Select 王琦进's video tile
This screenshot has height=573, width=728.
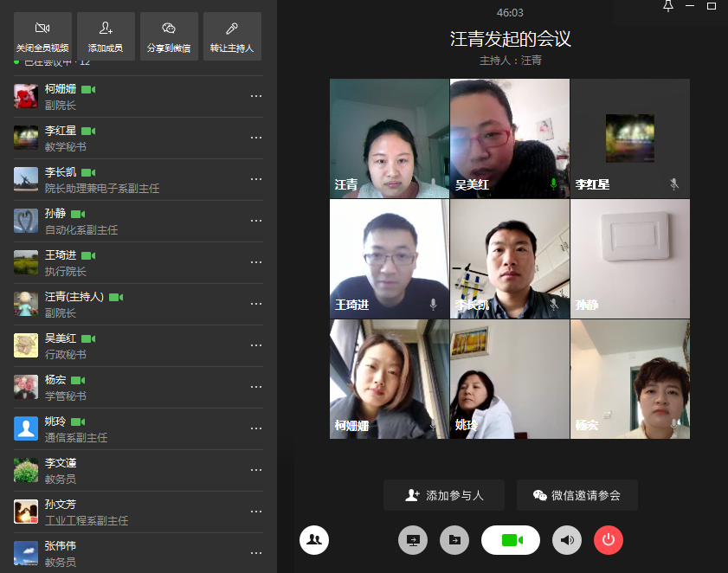pyautogui.click(x=390, y=259)
